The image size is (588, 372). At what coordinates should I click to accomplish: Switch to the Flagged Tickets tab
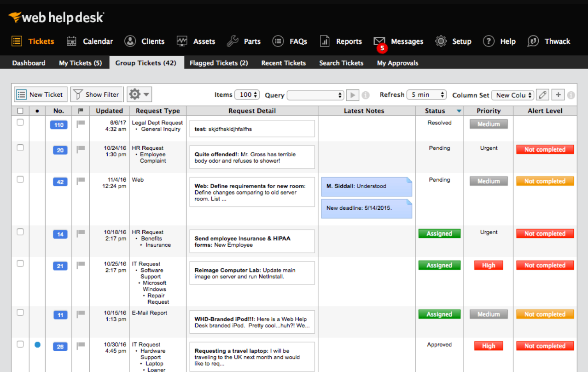coord(218,63)
